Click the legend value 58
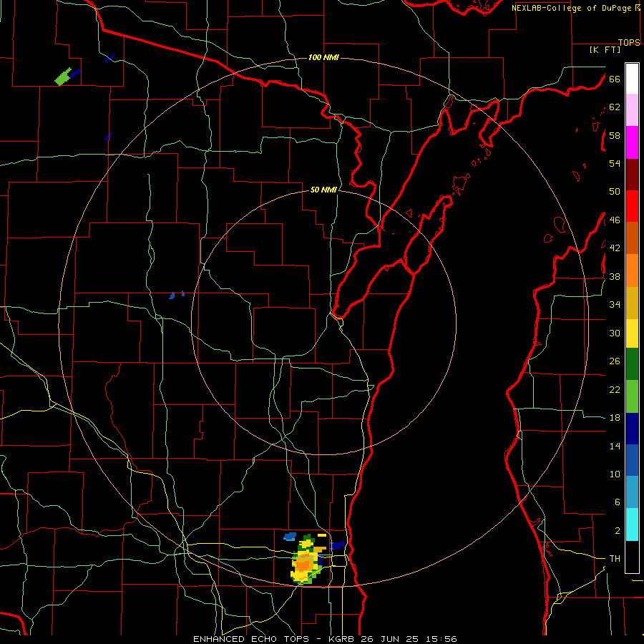Viewport: 644px width, 644px height. (615, 135)
